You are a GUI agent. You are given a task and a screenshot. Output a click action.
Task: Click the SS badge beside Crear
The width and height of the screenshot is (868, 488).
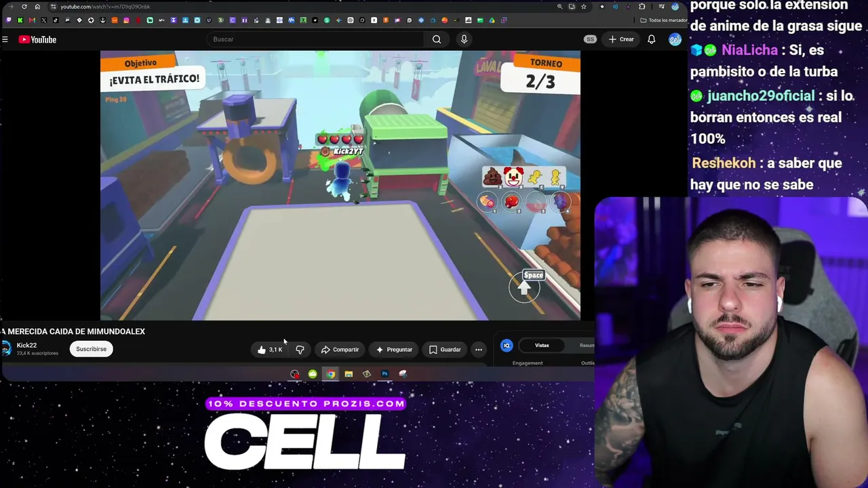point(590,39)
